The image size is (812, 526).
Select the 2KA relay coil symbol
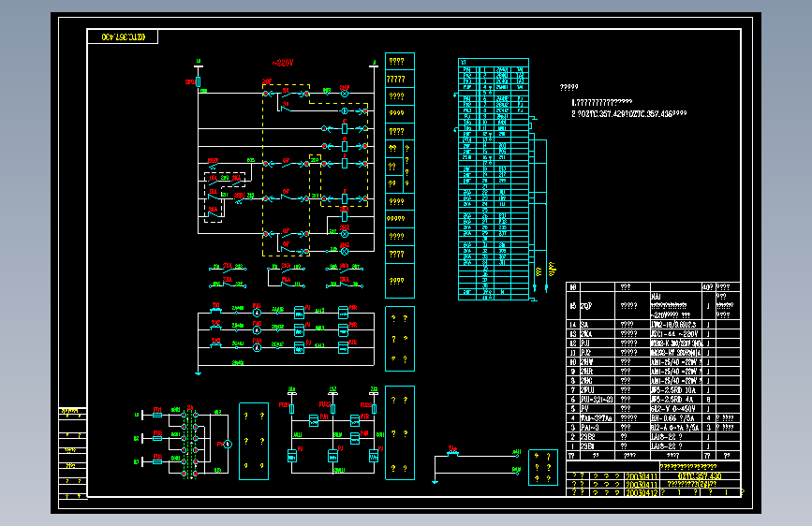pos(345,216)
